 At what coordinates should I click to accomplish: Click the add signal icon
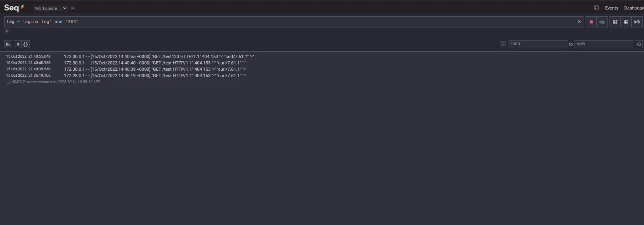[x=637, y=22]
